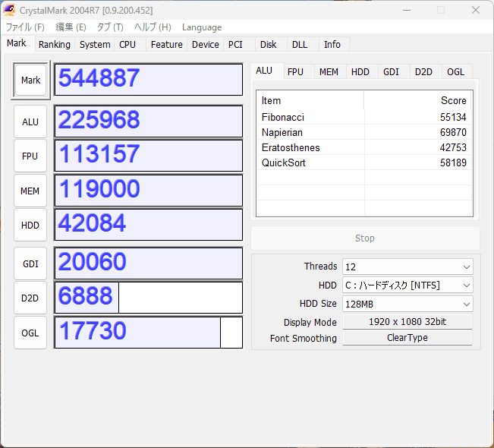Click the CrystalMark app icon in title bar
Viewport: 494px width, 448px height.
(11, 11)
